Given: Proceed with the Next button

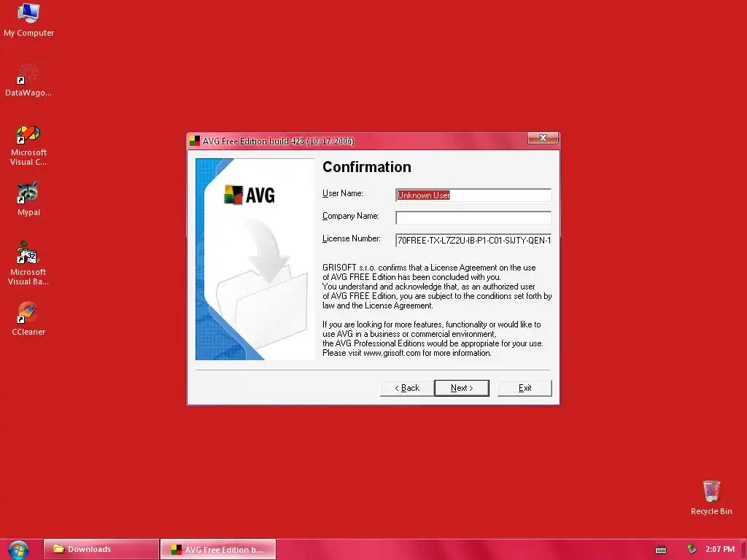Looking at the screenshot, I should 462,388.
